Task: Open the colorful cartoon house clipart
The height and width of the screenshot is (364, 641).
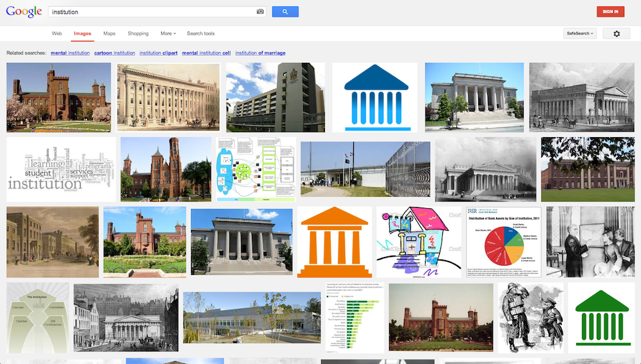Action: click(x=419, y=242)
